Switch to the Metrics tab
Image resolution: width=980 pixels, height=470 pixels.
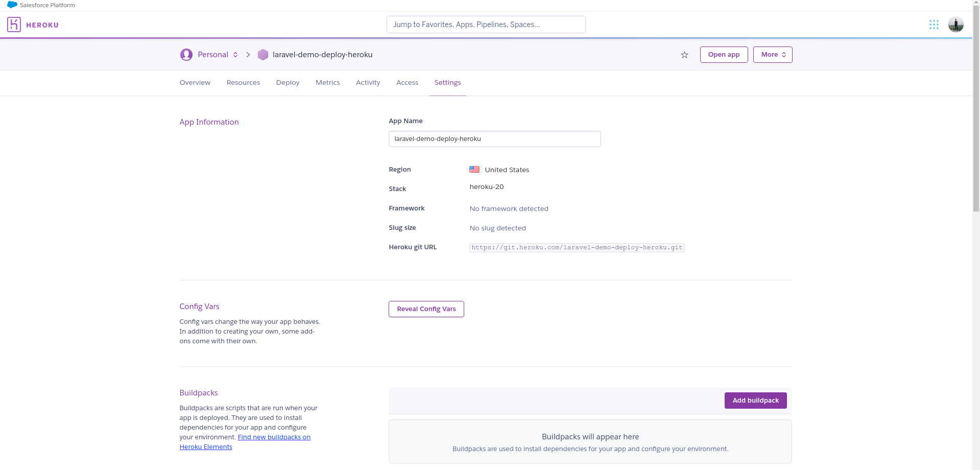coord(327,82)
